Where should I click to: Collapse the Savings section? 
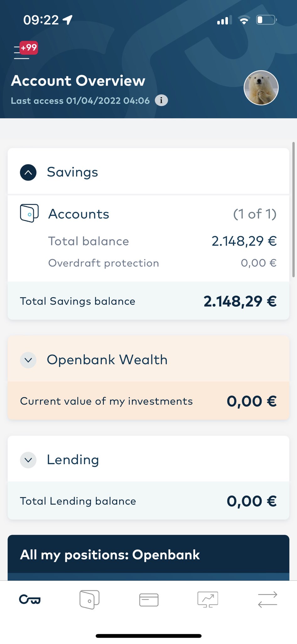pos(28,172)
